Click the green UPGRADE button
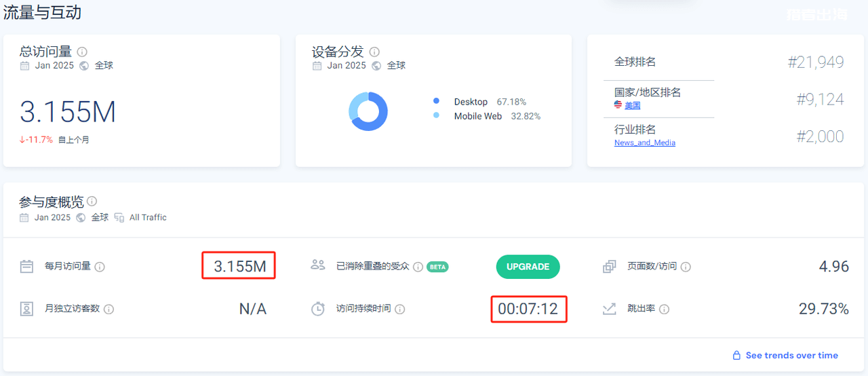The height and width of the screenshot is (376, 868). (x=528, y=267)
